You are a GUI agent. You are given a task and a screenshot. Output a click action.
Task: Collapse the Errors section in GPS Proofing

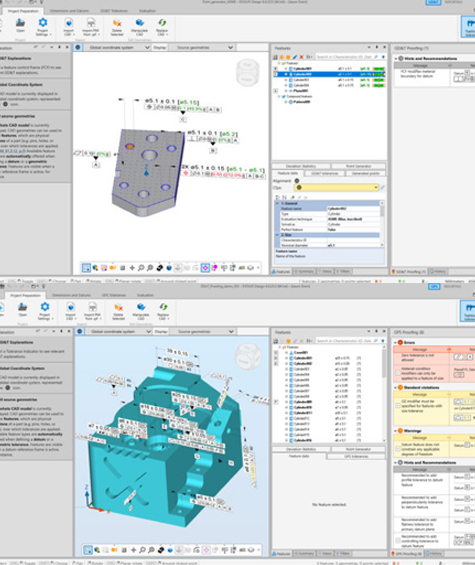click(x=395, y=342)
